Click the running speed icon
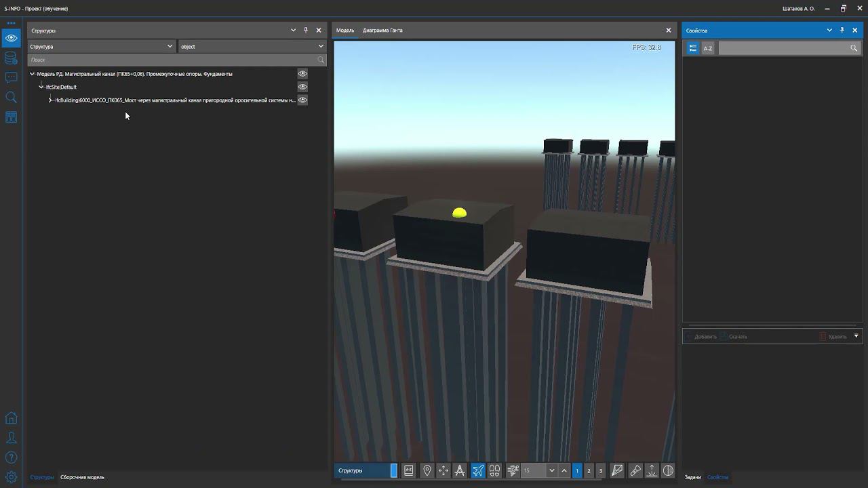The image size is (868, 488). tap(513, 470)
